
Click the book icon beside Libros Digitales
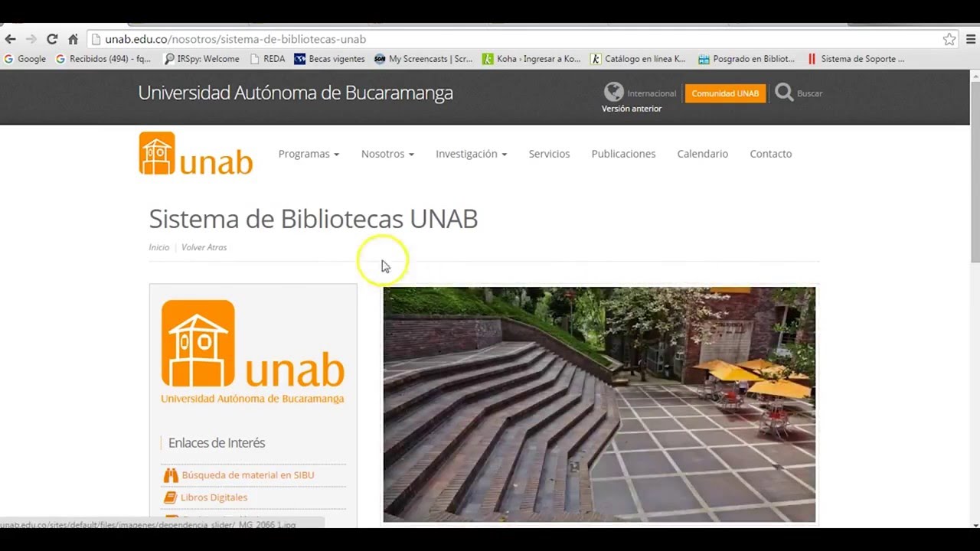click(x=171, y=497)
